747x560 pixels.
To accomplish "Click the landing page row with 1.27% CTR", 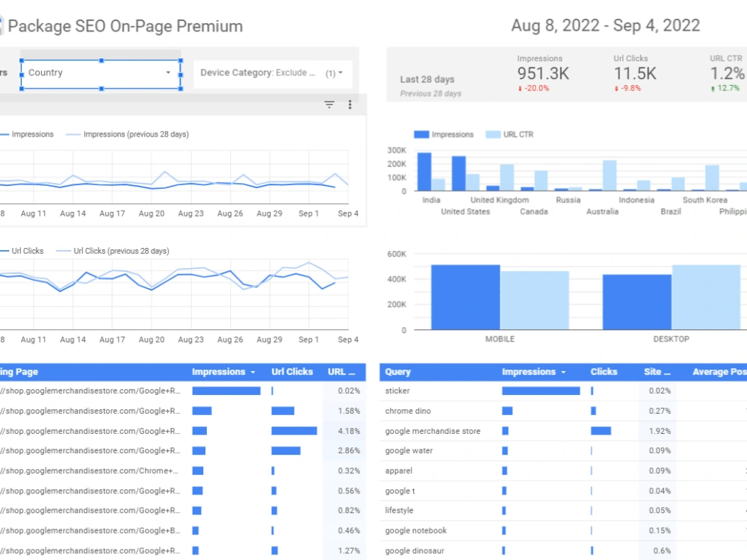I will click(x=182, y=550).
